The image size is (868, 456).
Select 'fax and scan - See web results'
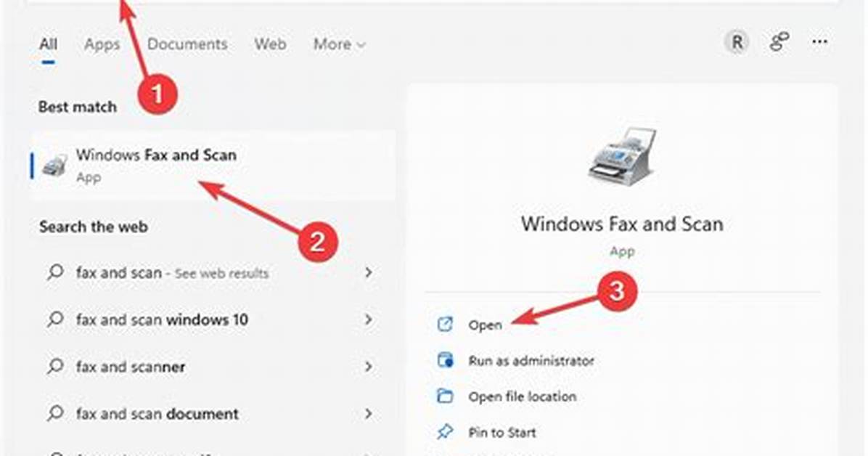[172, 272]
